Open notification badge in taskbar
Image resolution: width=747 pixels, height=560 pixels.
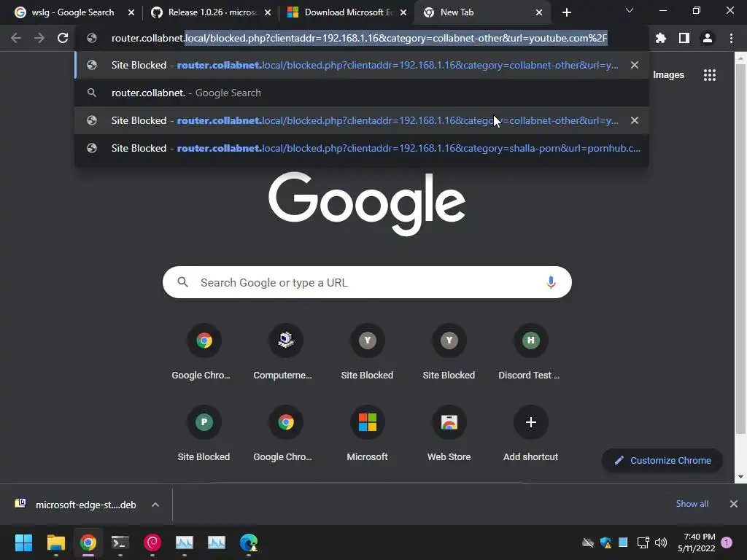(x=727, y=542)
